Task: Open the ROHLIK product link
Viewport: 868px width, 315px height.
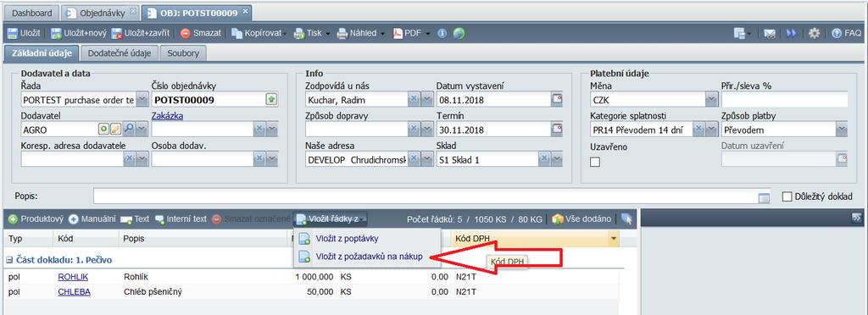Action: point(73,277)
